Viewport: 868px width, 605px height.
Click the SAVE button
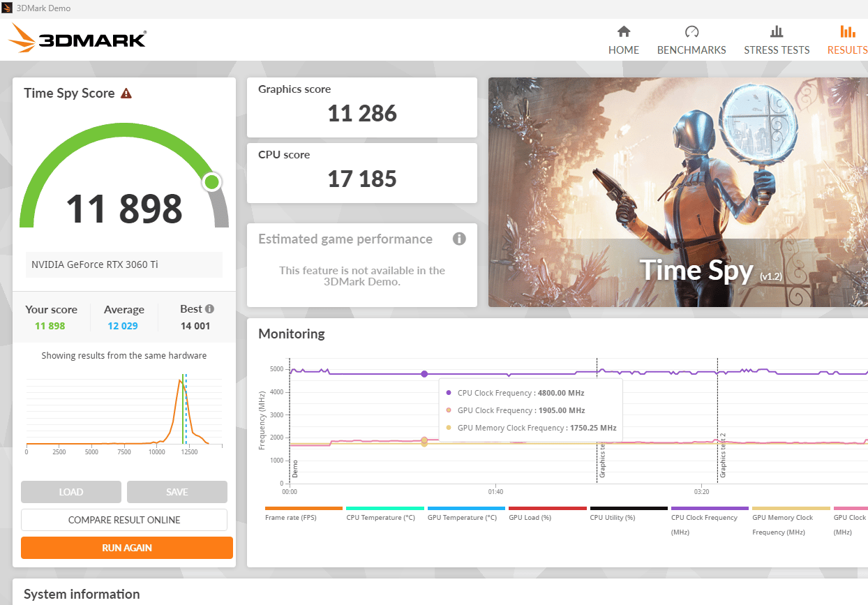coord(177,492)
